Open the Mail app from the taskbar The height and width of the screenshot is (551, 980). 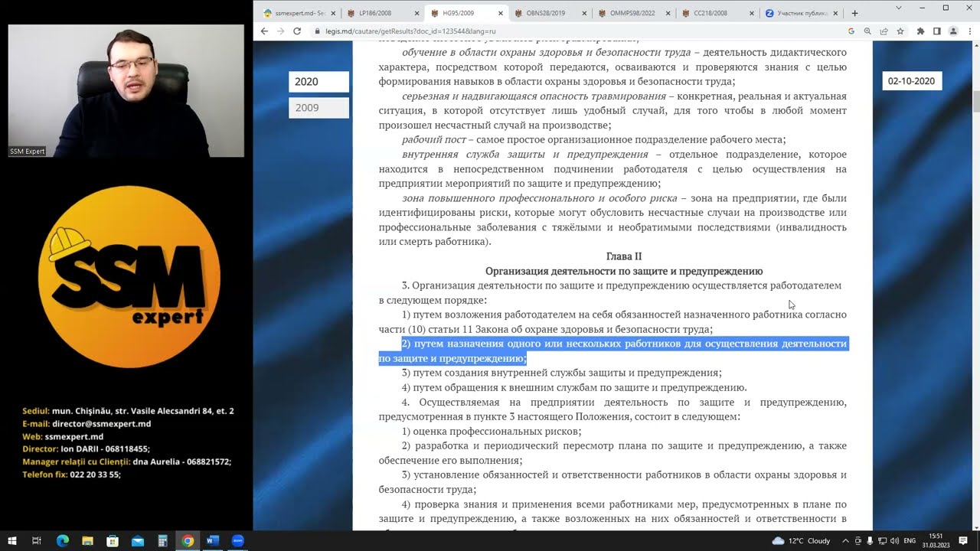coord(138,540)
